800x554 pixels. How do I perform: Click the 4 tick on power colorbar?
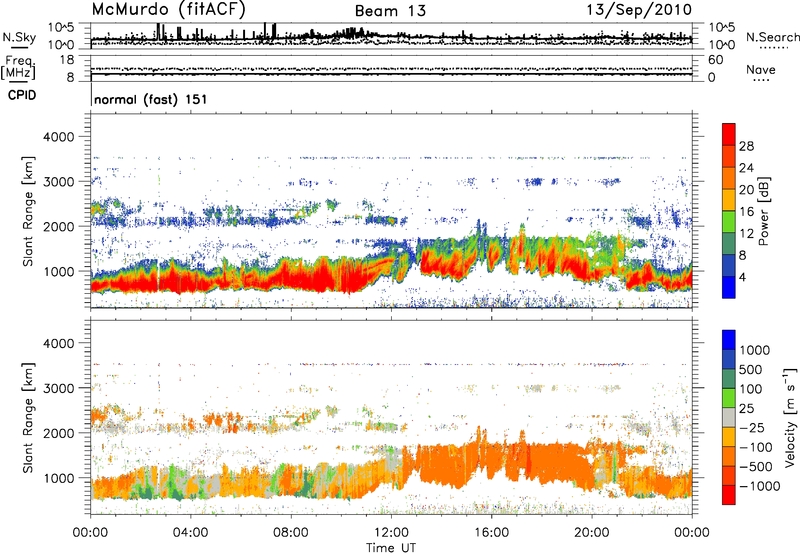click(x=743, y=278)
